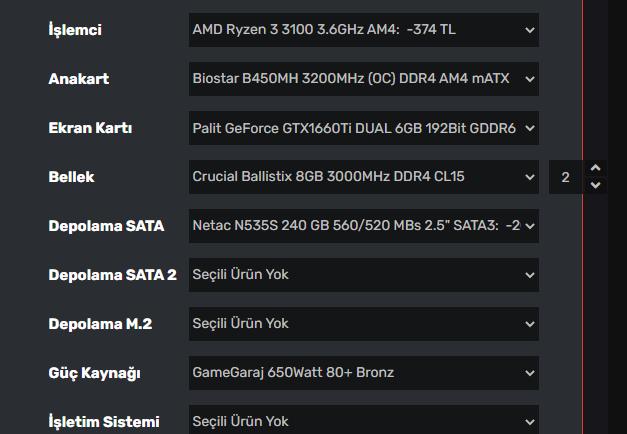This screenshot has height=434, width=627.
Task: Open the İşlemci processor dropdown
Action: tap(364, 30)
